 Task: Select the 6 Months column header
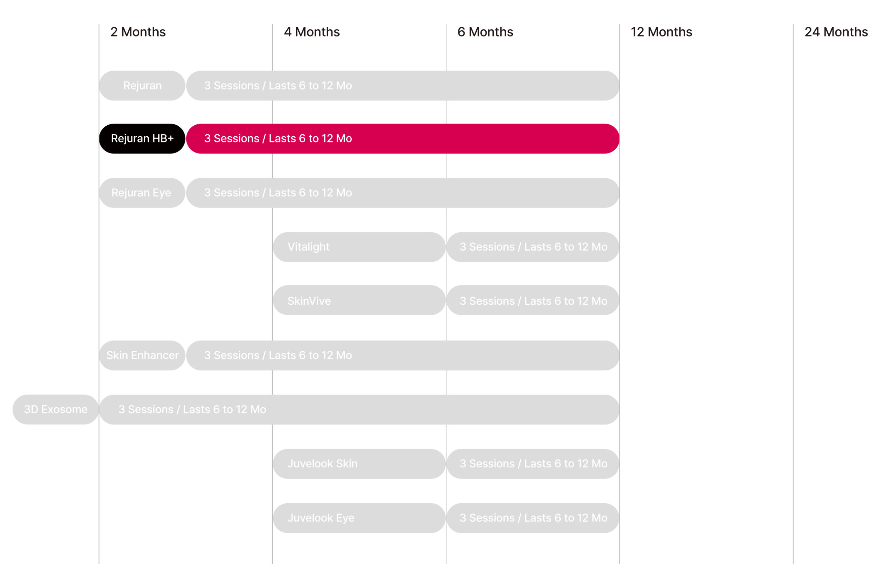[485, 32]
